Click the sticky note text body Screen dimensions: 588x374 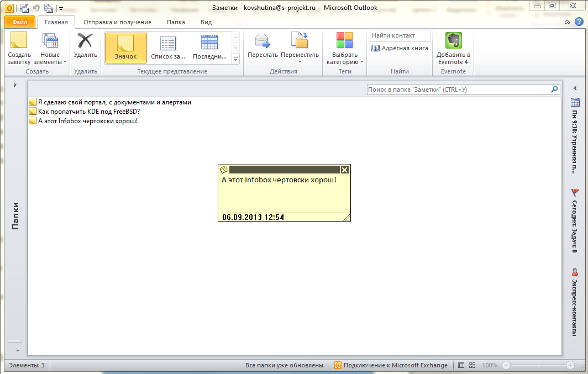[x=284, y=193]
